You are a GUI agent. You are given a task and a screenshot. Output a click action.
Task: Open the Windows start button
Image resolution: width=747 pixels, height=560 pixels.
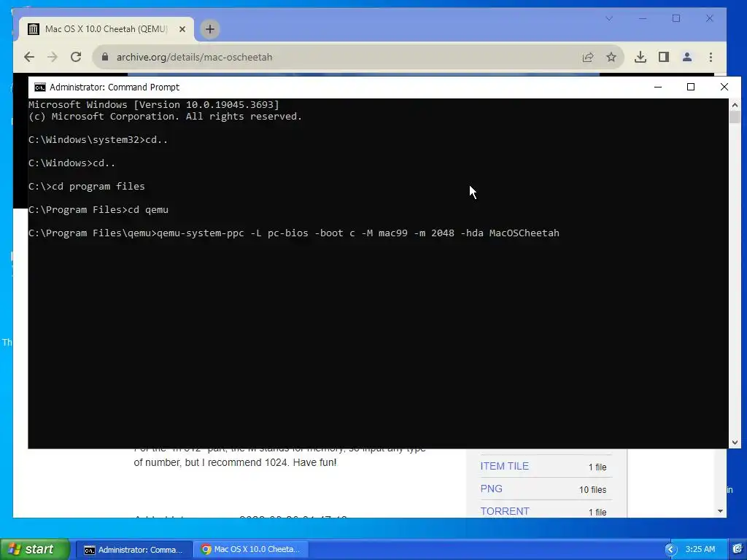point(34,549)
